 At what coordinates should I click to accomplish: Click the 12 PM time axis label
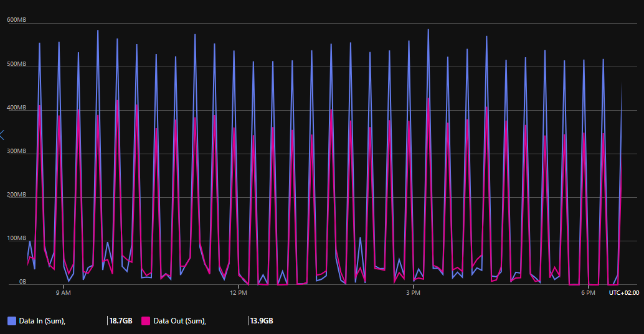(239, 292)
